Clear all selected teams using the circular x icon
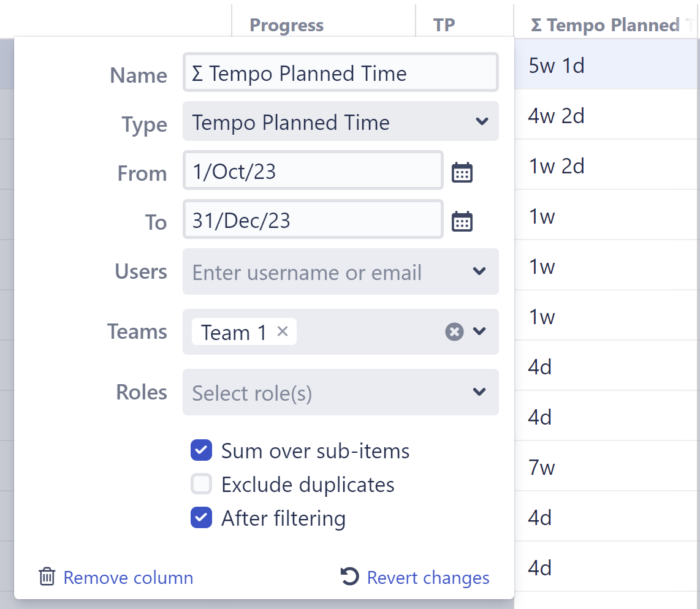Screen dimensions: 700x609 point(453,331)
